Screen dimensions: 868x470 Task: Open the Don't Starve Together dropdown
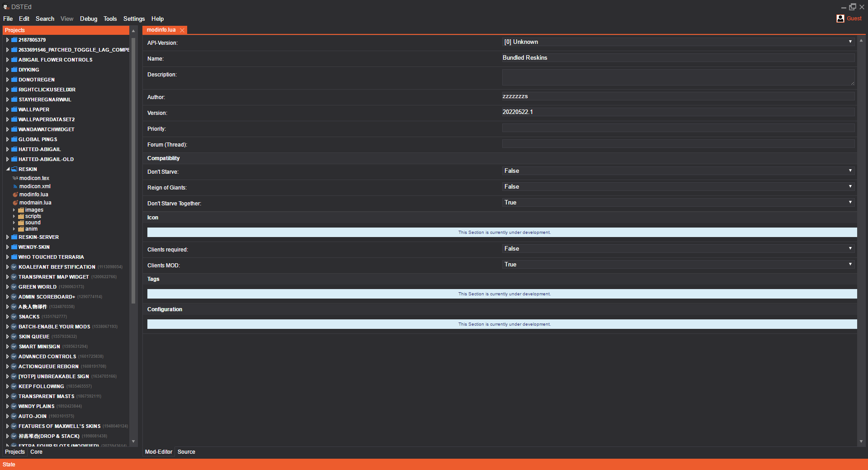(678, 202)
